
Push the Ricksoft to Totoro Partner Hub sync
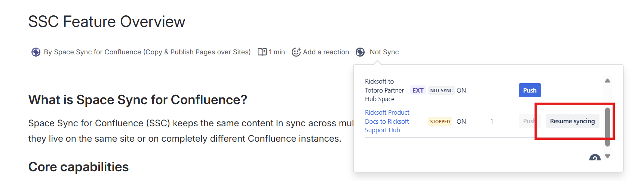[x=530, y=90]
